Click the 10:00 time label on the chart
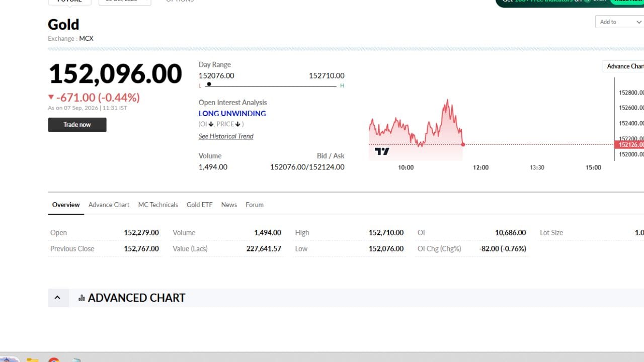 406,167
